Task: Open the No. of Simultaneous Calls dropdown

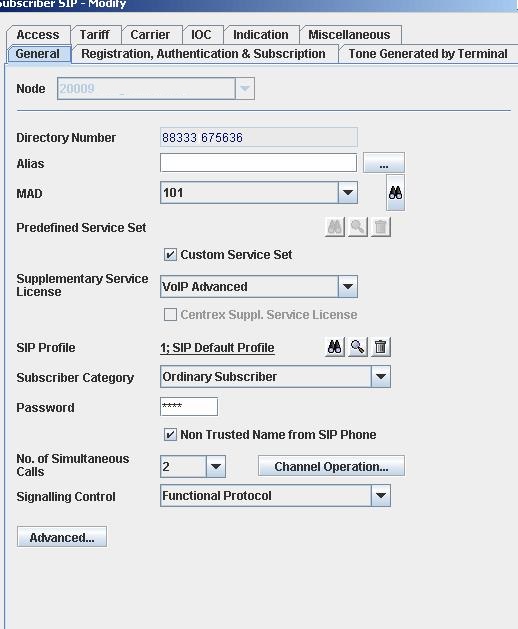Action: coord(216,467)
